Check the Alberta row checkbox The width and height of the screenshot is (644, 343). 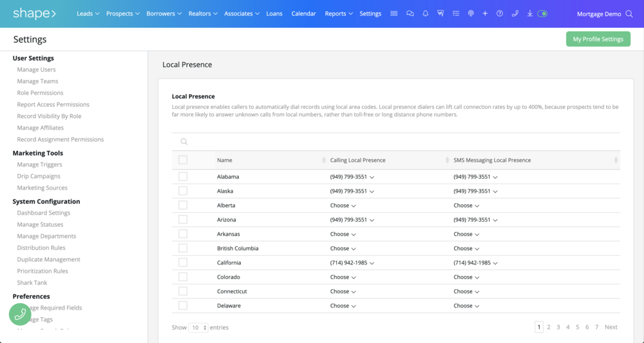(x=183, y=205)
